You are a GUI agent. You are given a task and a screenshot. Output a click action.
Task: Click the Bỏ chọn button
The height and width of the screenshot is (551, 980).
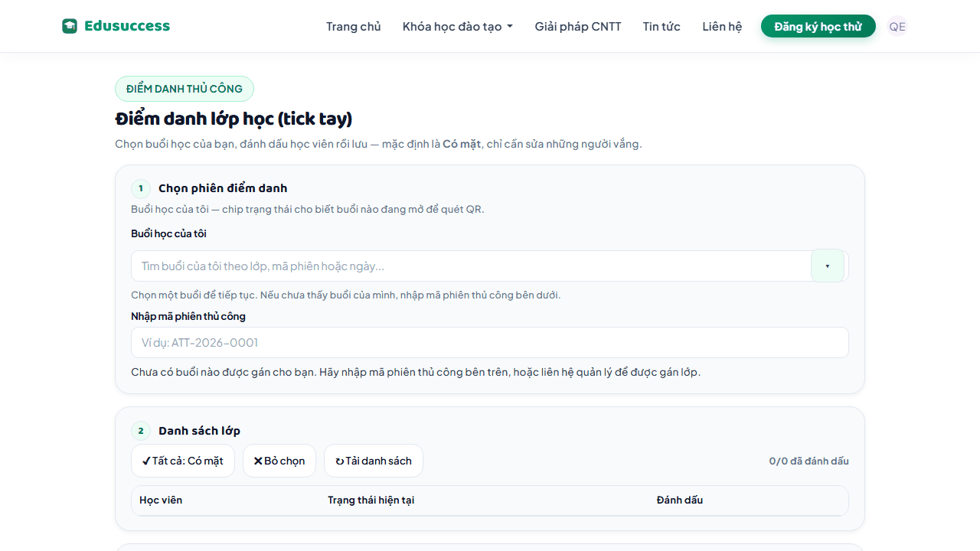[x=279, y=461]
